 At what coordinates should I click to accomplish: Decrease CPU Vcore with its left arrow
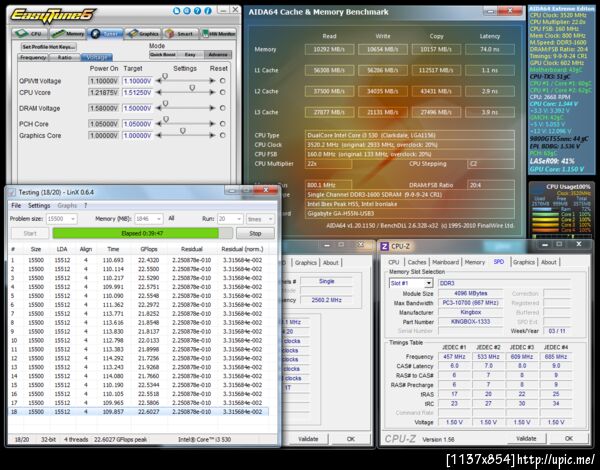[x=158, y=92]
